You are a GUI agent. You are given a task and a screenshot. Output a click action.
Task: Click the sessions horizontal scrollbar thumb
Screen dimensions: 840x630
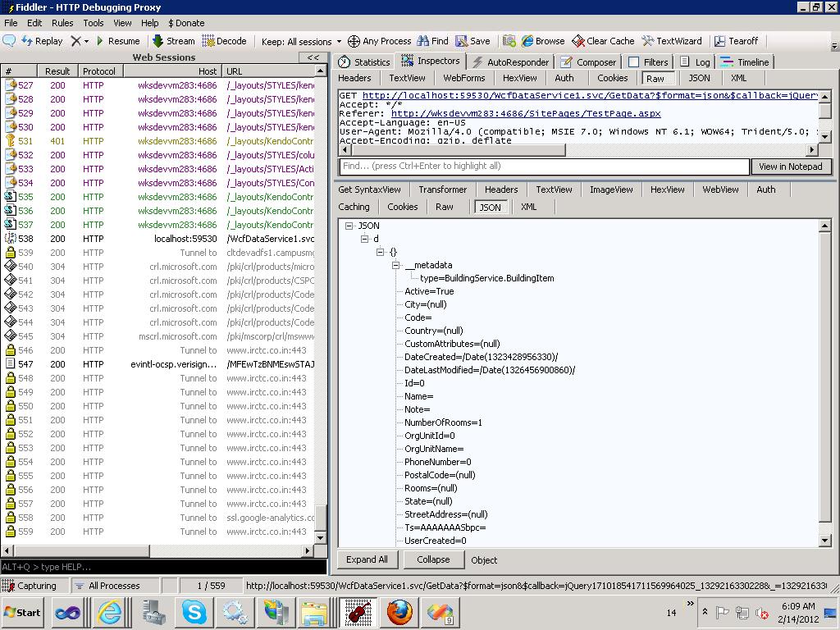[82, 550]
